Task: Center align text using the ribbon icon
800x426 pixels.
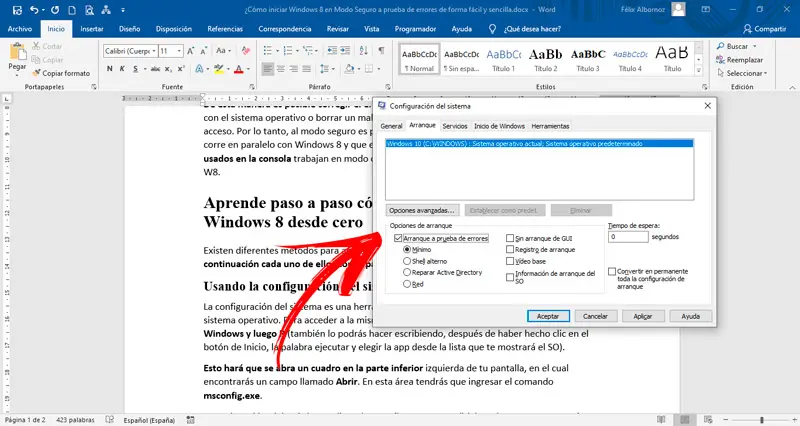Action: (281, 68)
